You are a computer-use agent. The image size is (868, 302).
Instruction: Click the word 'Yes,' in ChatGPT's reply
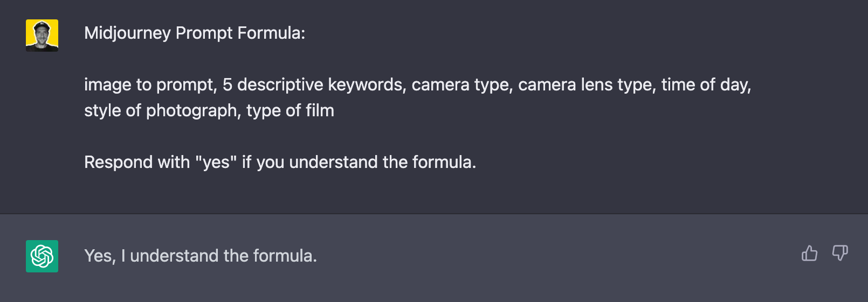point(100,256)
